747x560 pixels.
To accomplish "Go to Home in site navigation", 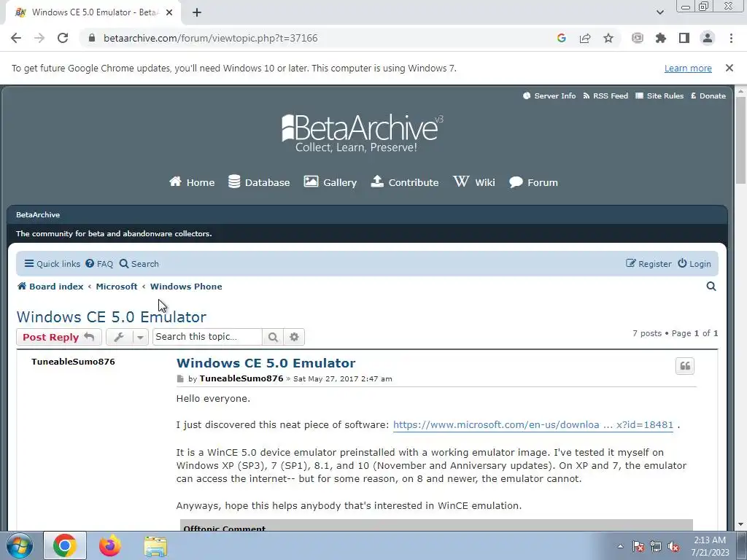I will (192, 182).
